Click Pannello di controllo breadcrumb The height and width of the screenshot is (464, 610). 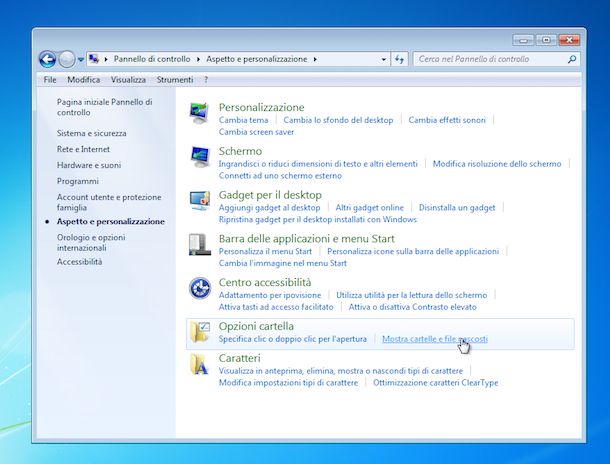click(152, 59)
